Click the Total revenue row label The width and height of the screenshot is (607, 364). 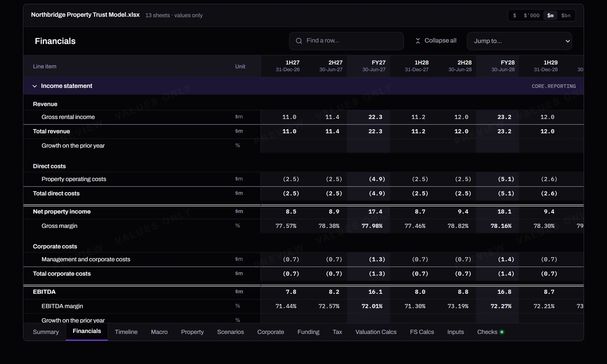pyautogui.click(x=51, y=131)
